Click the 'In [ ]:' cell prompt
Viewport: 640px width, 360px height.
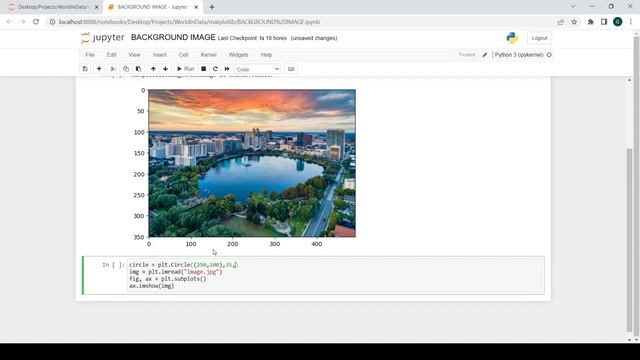[x=113, y=265]
